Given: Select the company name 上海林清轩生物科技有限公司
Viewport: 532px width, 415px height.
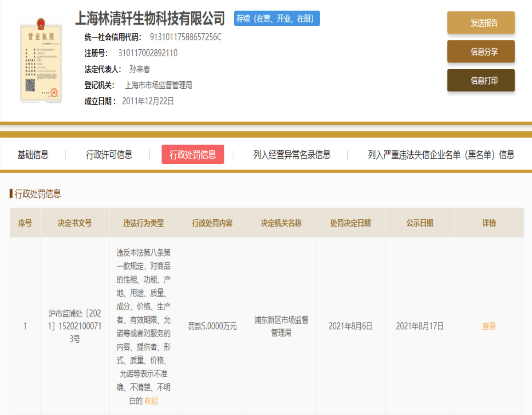Looking at the screenshot, I should pos(150,19).
